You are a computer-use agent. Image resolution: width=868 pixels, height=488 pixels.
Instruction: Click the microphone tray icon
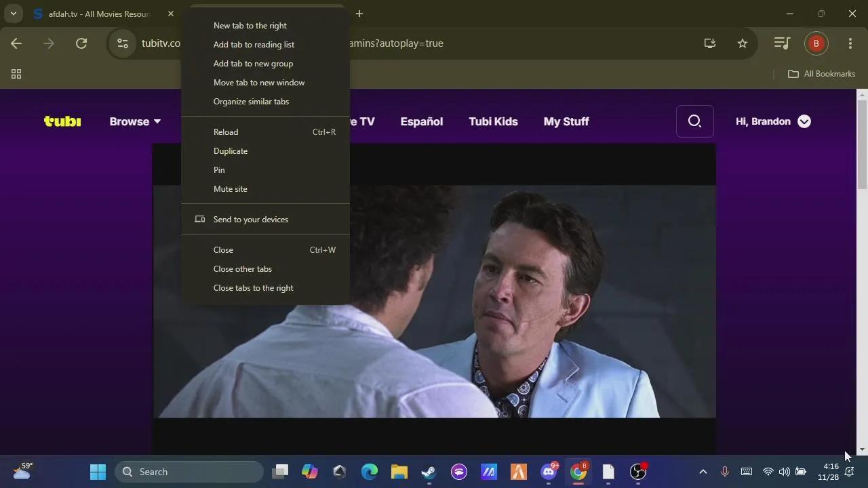(725, 472)
